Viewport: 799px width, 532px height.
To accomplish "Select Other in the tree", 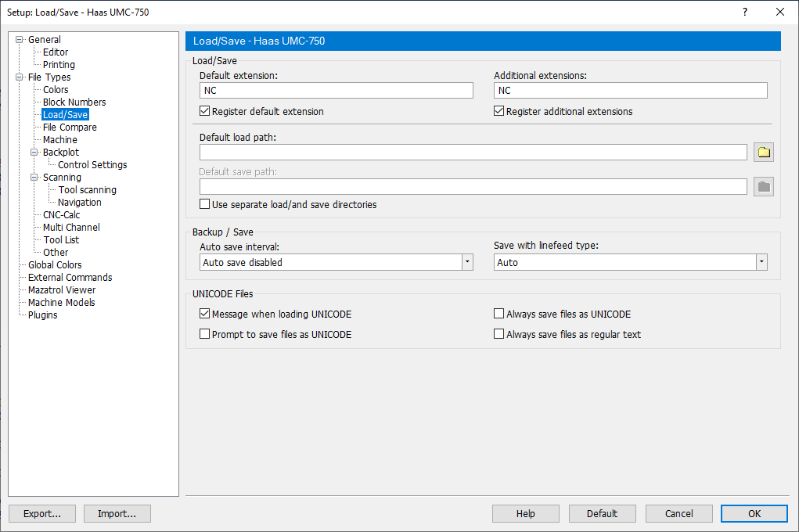I will [56, 252].
